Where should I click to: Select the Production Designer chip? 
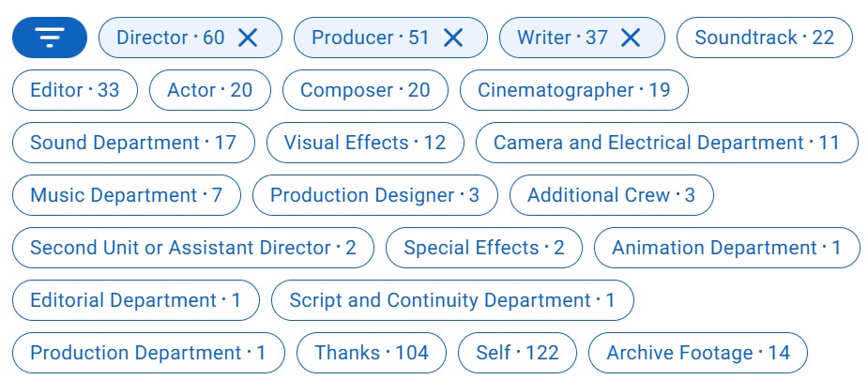coord(374,195)
